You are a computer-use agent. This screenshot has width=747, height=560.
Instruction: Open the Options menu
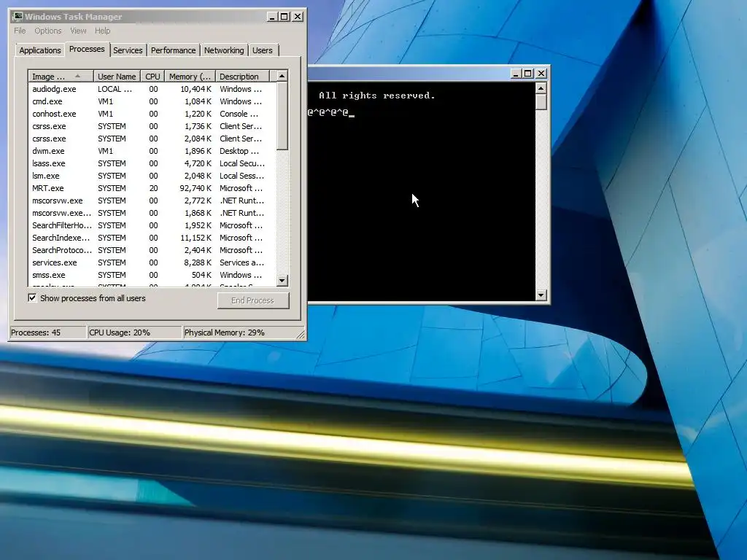click(47, 31)
